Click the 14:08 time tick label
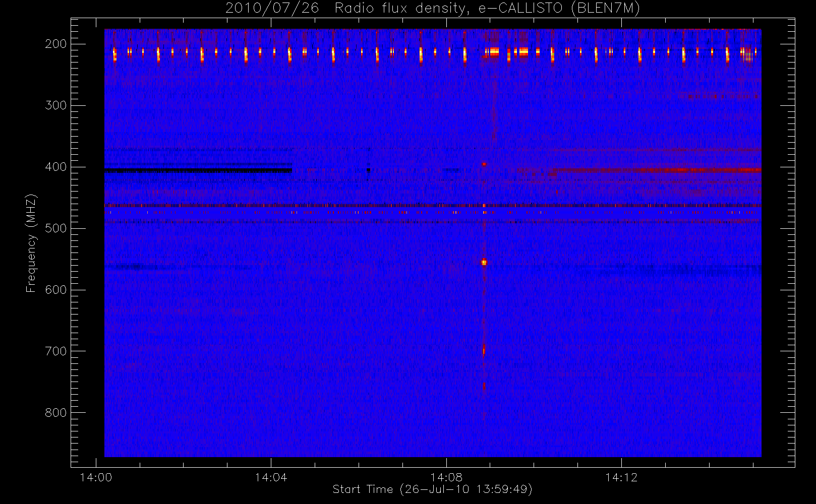Viewport: 816px width, 504px height. coord(446,477)
